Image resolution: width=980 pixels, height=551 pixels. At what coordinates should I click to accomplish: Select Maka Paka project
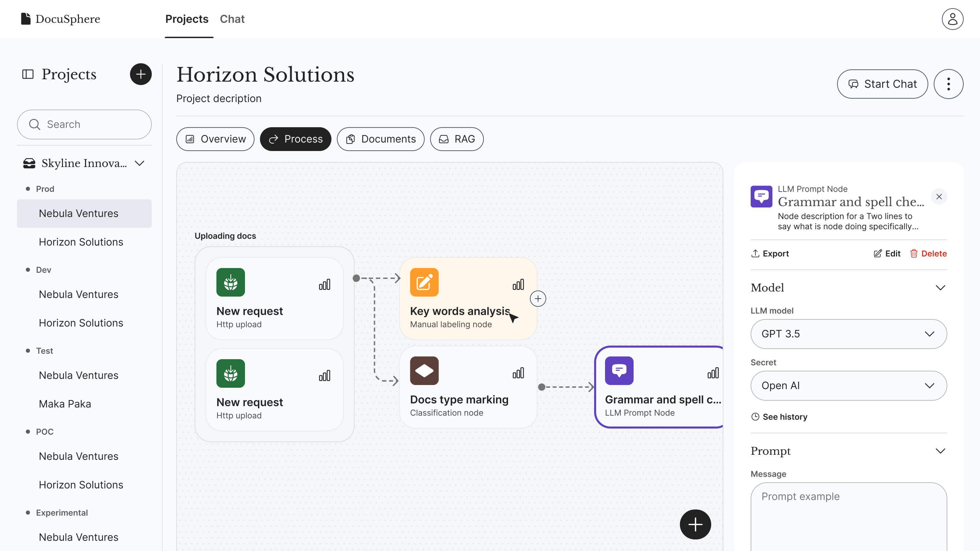(84, 404)
